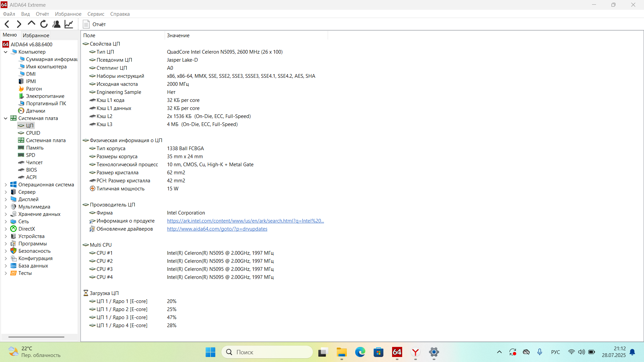Click the Значение column header
The height and width of the screenshot is (362, 644).
pyautogui.click(x=178, y=36)
